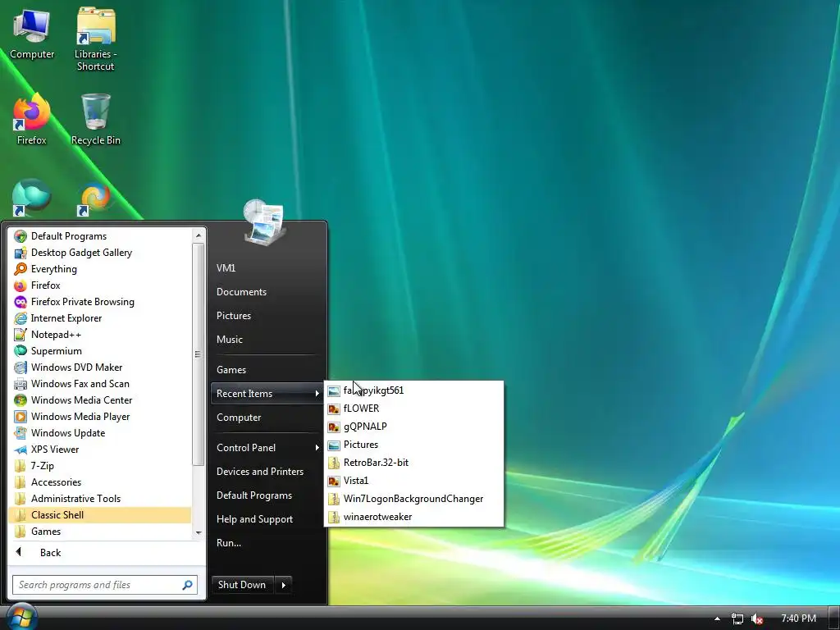Click the magnifier icon in search box
The height and width of the screenshot is (630, 840).
pos(187,585)
